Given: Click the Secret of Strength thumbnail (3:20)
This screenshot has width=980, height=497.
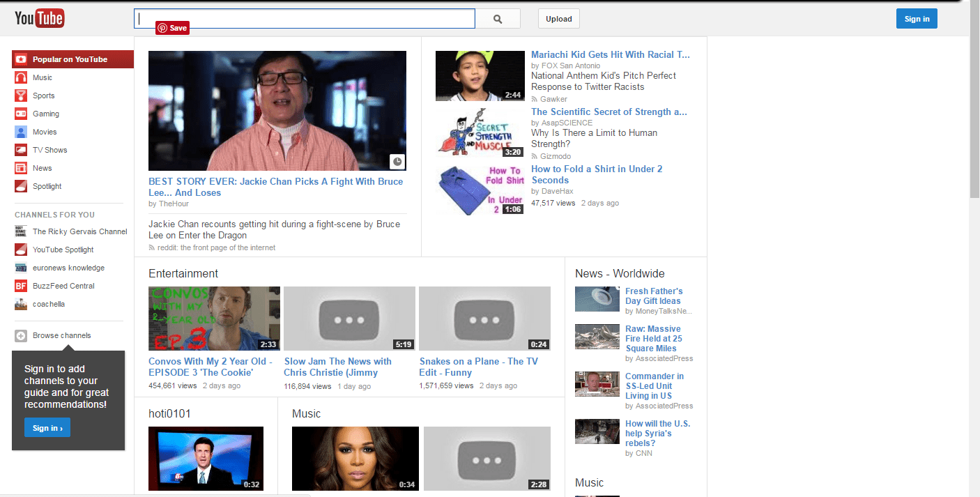Looking at the screenshot, I should [x=480, y=132].
